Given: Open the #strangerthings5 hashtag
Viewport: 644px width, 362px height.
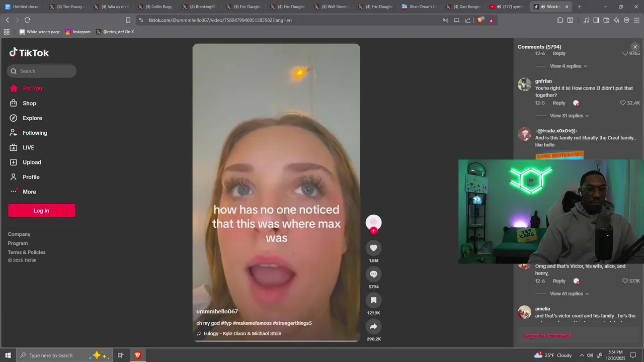Looking at the screenshot, I should (292, 323).
